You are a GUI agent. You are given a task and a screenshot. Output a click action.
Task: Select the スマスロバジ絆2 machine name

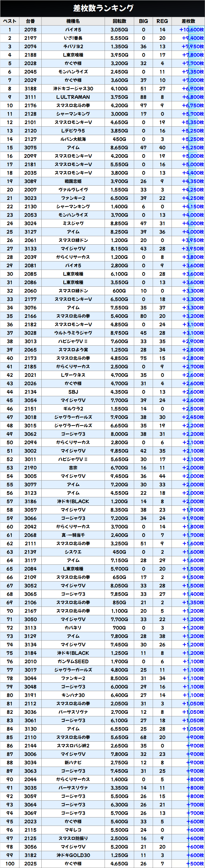tap(73, 746)
